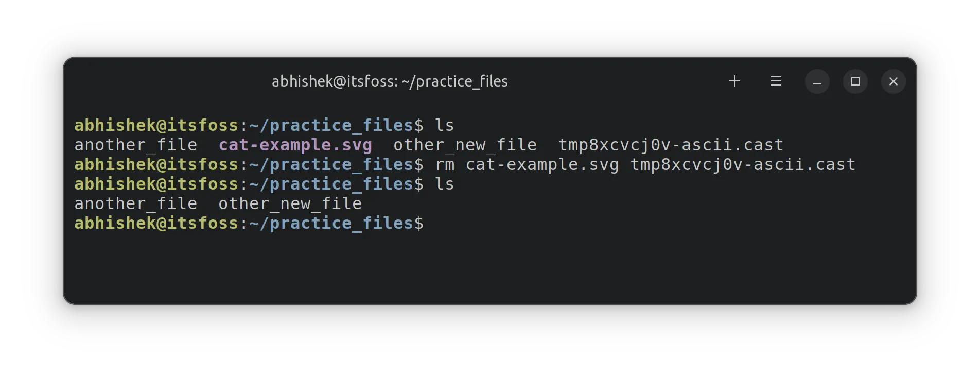Click the minimize window icon

817,81
